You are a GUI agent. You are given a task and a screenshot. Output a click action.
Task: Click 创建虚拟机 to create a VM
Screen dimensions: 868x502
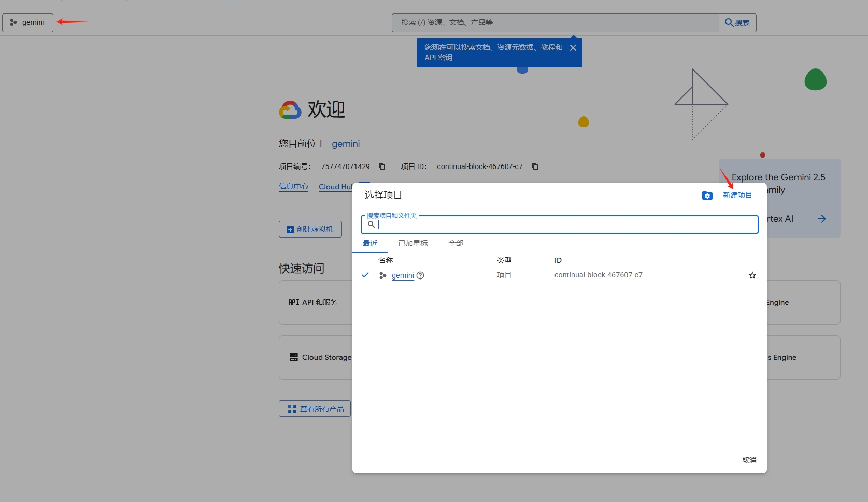pyautogui.click(x=310, y=229)
